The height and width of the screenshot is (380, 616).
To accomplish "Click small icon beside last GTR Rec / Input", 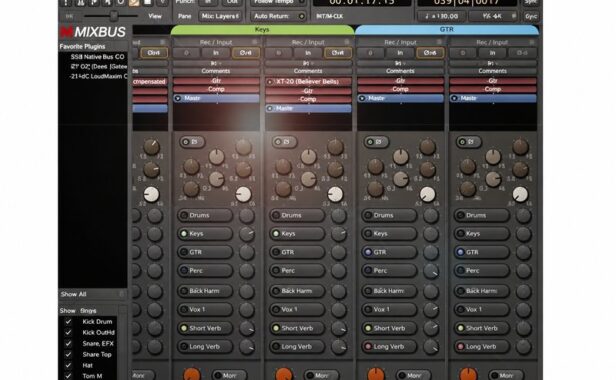I will pos(531,42).
